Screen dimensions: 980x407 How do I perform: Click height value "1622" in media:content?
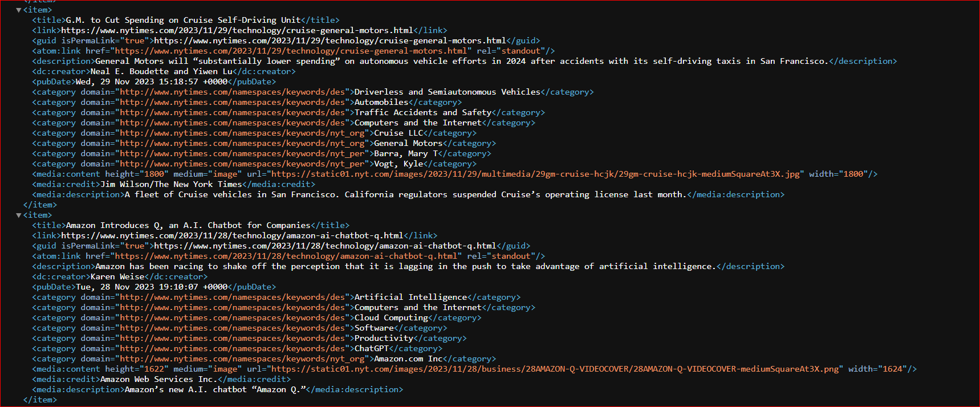[154, 369]
